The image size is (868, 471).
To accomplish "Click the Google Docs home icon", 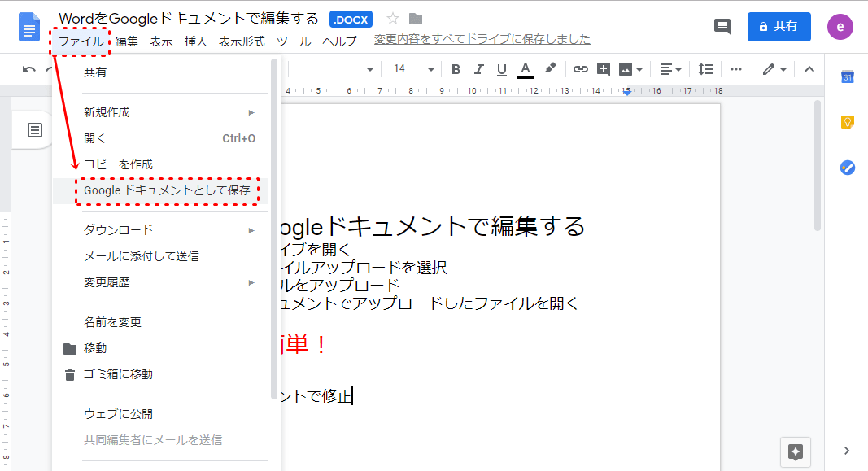I will (29, 27).
